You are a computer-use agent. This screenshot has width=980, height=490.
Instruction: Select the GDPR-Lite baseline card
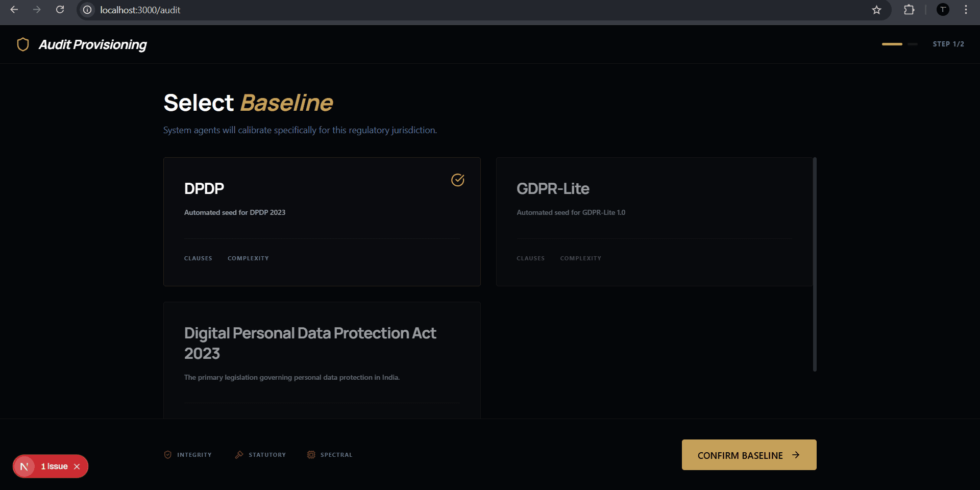pos(654,222)
